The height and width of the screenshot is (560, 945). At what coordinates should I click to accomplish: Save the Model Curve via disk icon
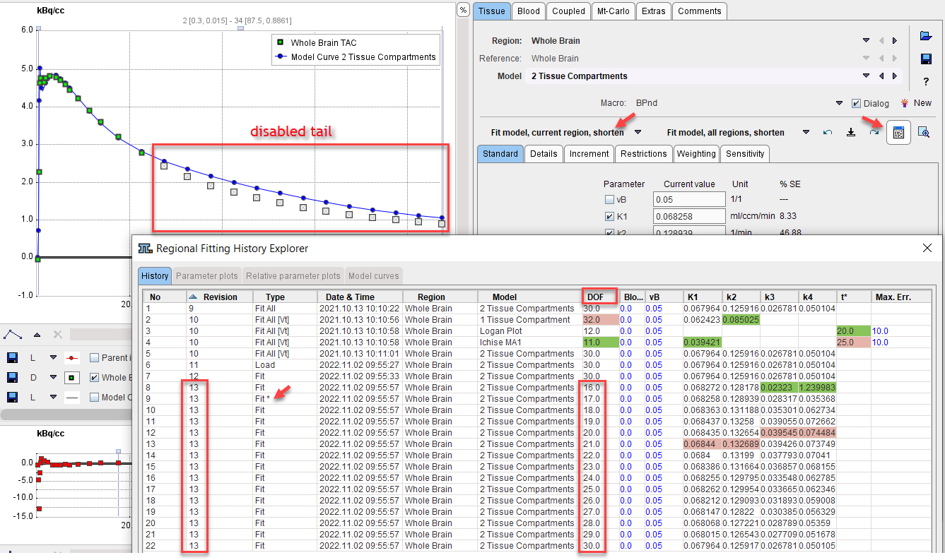12,398
